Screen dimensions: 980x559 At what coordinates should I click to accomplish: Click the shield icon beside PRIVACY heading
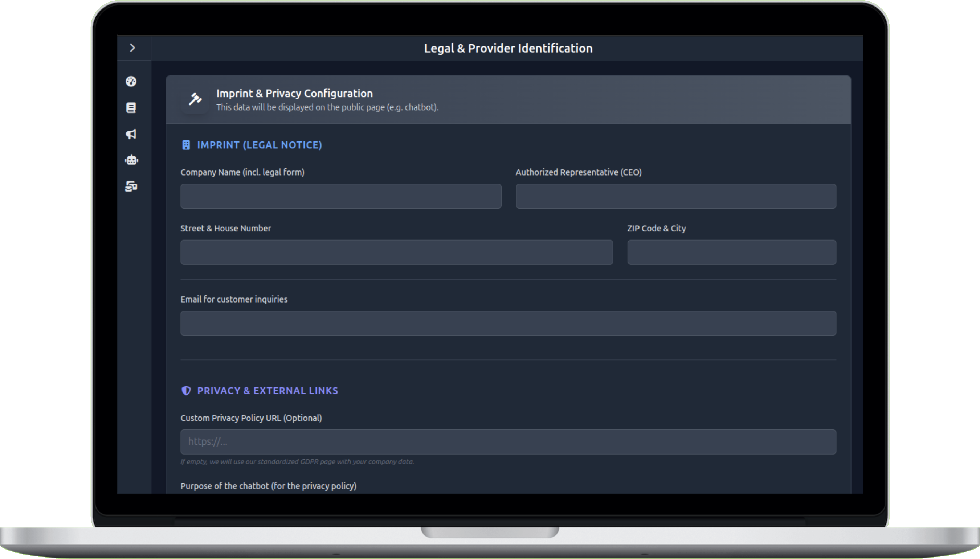(187, 390)
